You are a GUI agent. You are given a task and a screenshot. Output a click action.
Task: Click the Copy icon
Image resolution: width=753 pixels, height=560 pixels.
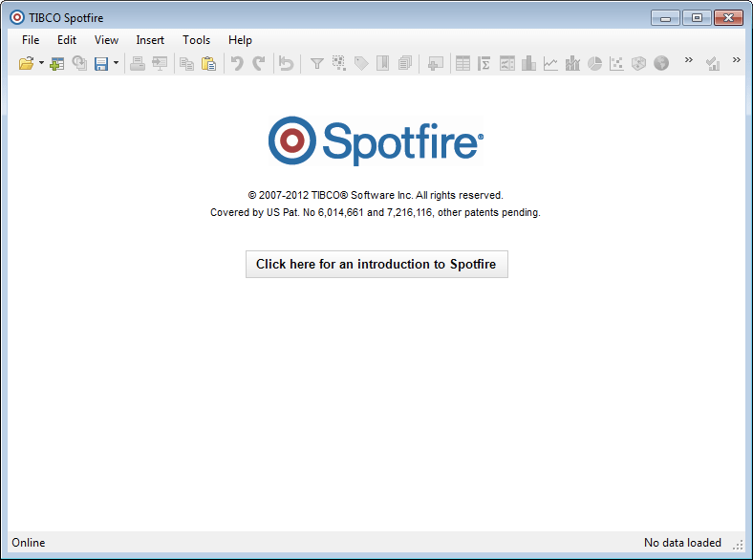pos(186,63)
